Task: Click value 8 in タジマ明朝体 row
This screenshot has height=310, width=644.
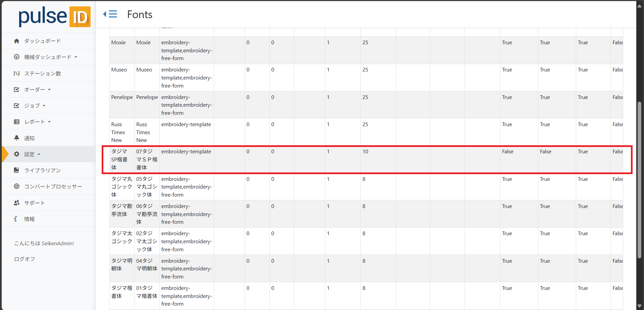Action: pos(364,261)
